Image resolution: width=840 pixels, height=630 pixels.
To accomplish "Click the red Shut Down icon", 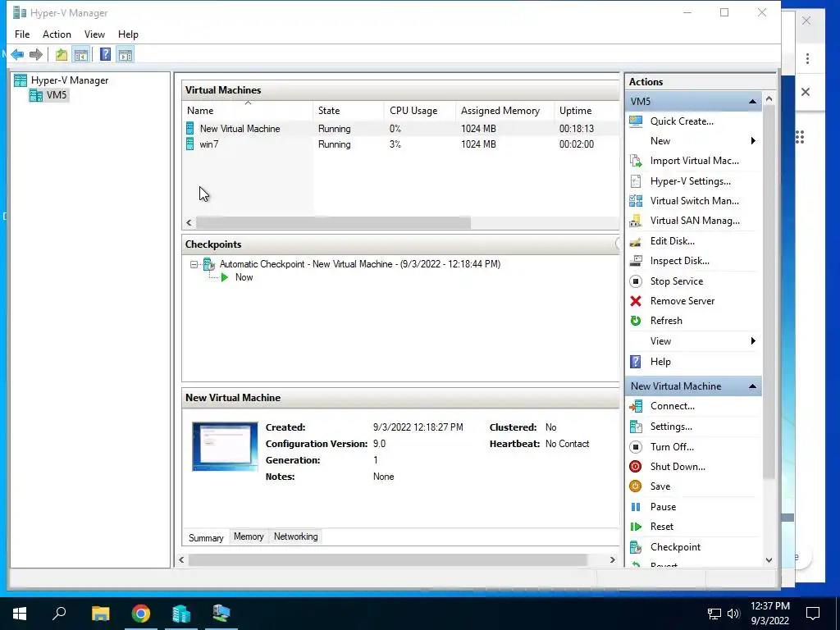I will click(x=636, y=467).
